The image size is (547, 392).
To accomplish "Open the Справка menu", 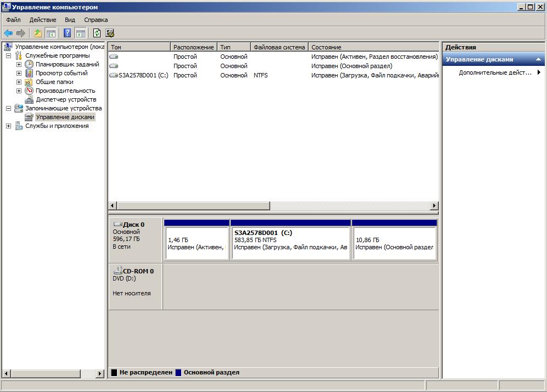I will coord(96,20).
